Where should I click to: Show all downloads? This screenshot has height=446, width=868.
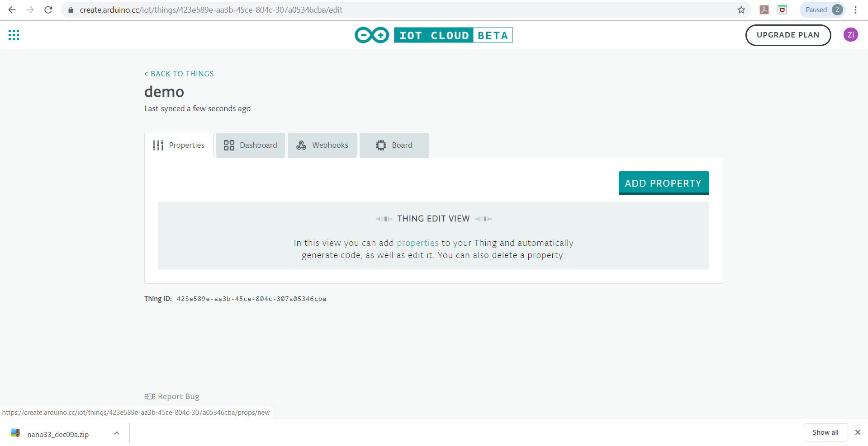coord(825,432)
